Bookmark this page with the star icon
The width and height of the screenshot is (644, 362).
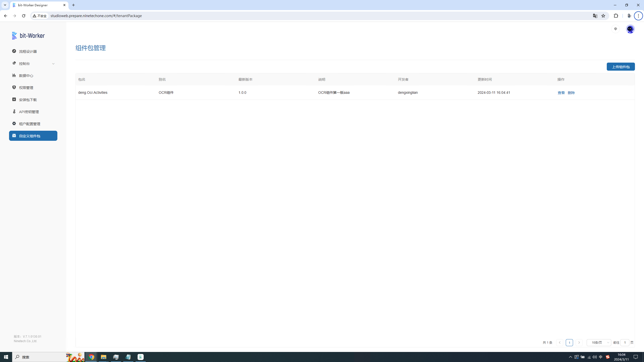(x=603, y=16)
